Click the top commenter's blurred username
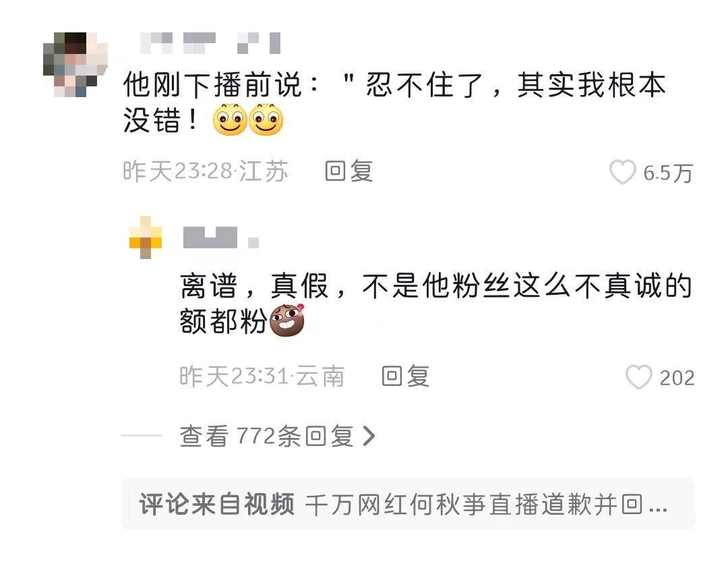Image resolution: width=728 pixels, height=562 pixels. [210, 43]
